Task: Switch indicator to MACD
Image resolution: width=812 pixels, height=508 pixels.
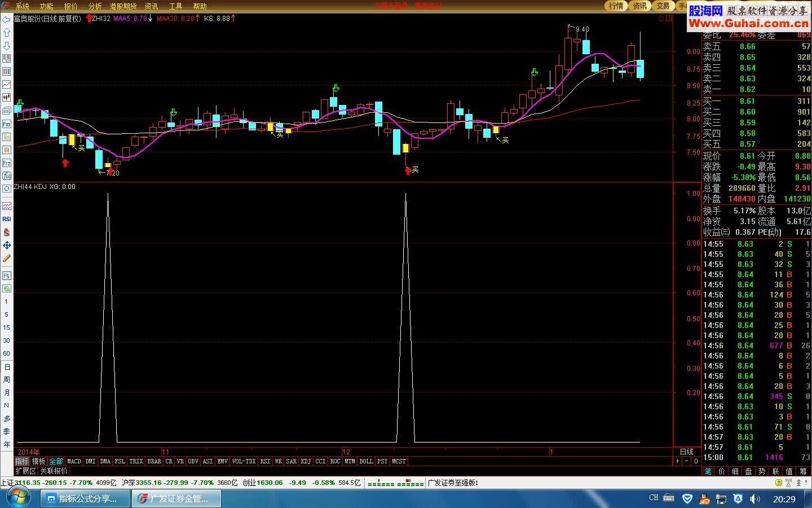Action: [74, 461]
